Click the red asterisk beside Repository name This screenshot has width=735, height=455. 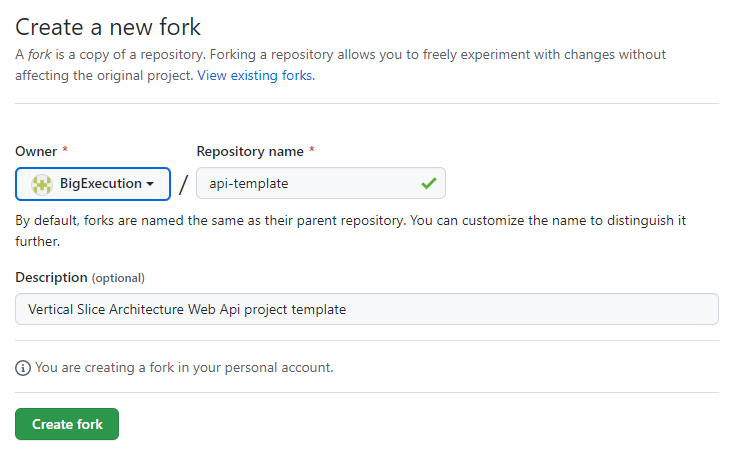(311, 151)
